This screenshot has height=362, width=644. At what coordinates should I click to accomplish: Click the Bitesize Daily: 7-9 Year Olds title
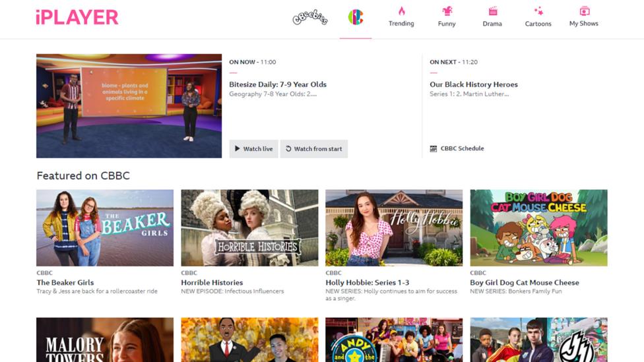(278, 84)
